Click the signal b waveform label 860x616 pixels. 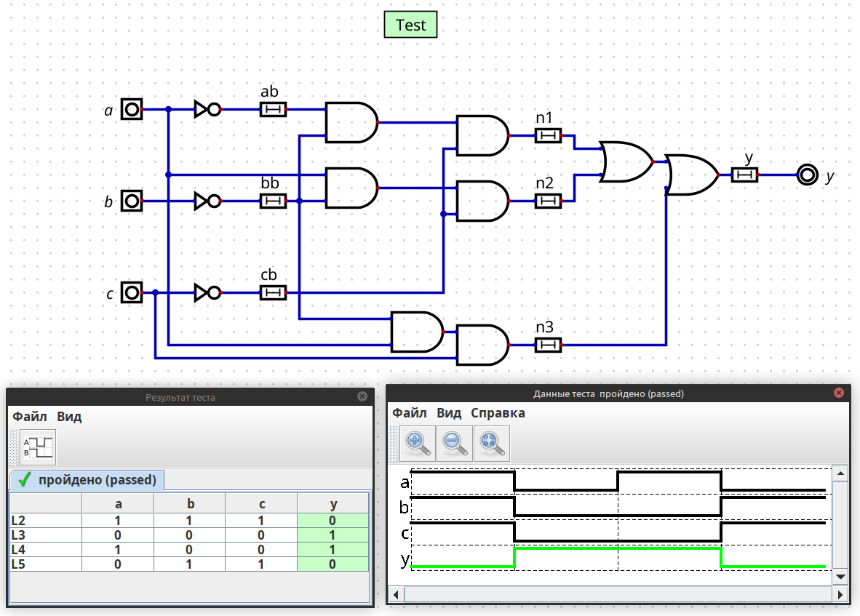(x=405, y=508)
